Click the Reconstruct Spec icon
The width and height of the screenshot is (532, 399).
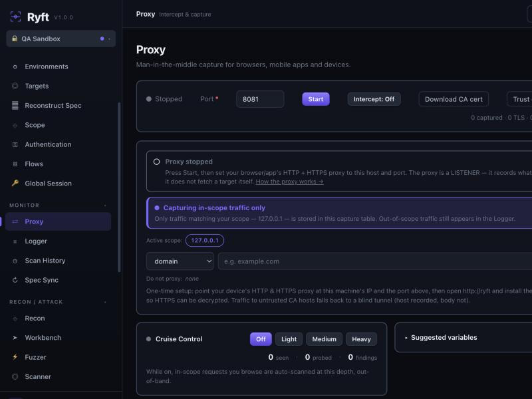pos(15,106)
